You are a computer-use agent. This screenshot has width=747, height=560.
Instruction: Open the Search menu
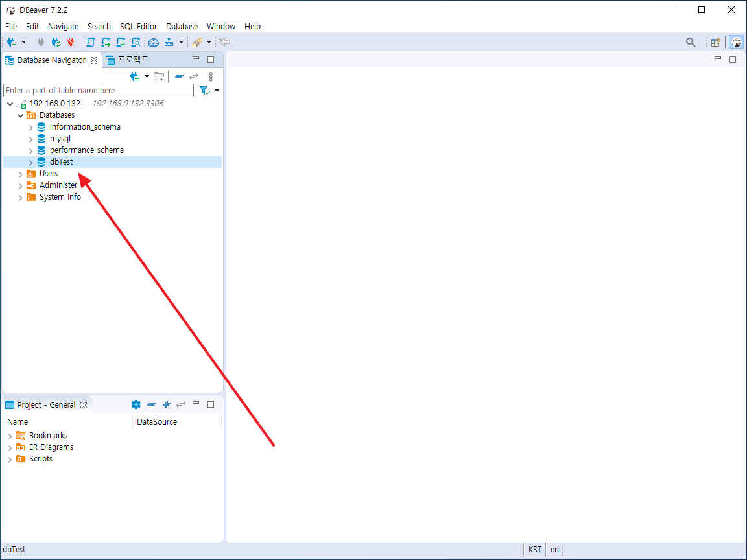click(x=99, y=26)
